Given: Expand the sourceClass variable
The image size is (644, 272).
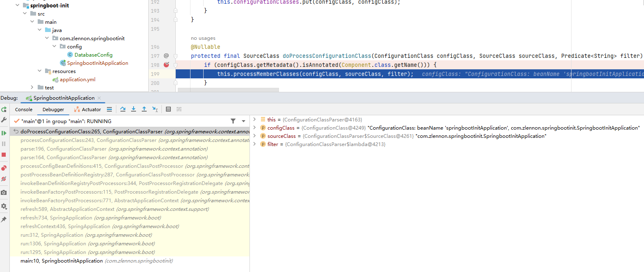Looking at the screenshot, I should (x=254, y=136).
